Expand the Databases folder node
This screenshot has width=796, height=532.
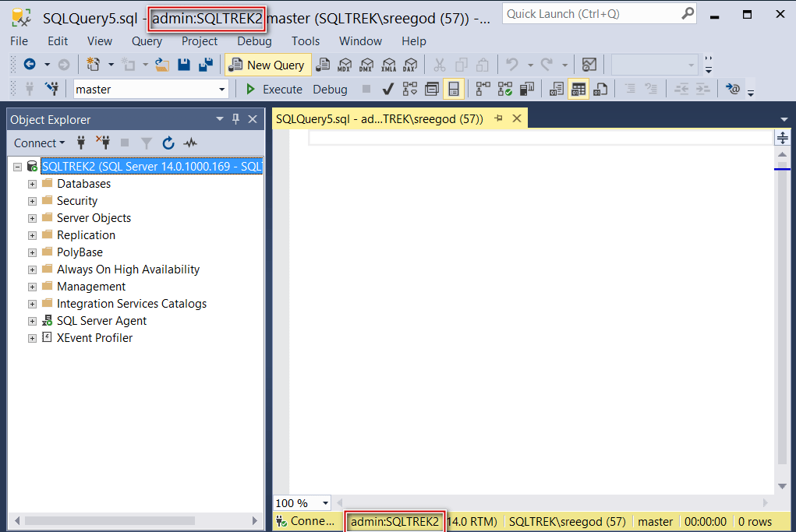tap(32, 184)
